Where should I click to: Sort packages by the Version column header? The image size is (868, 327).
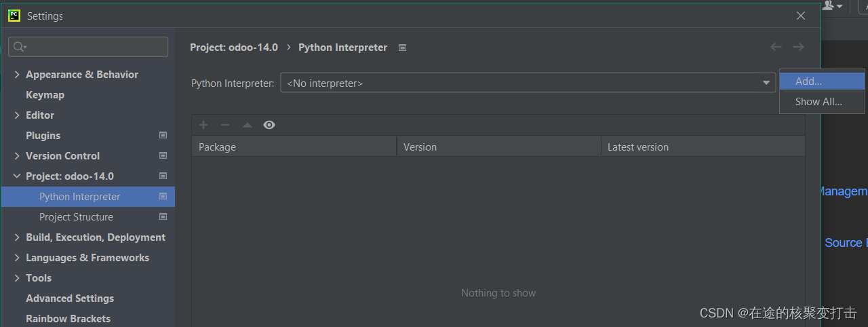click(499, 147)
